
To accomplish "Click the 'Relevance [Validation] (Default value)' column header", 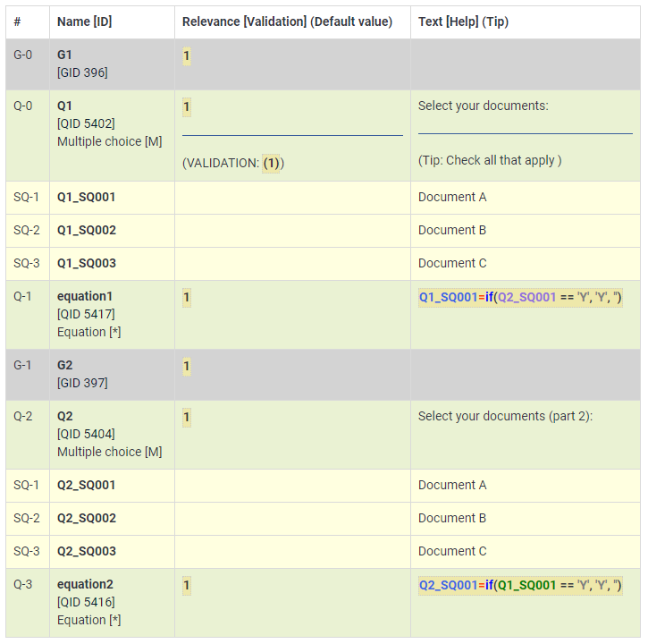I will point(287,21).
